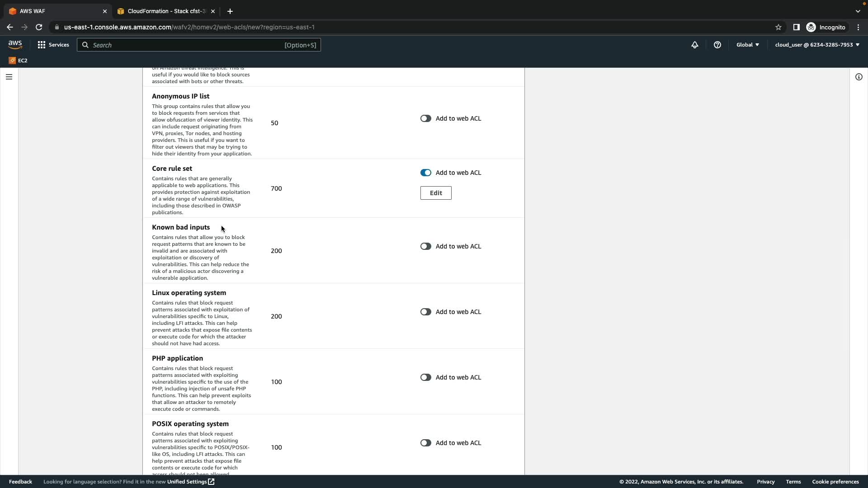Viewport: 868px width, 488px height.
Task: Bookmark this page with the star icon
Action: [778, 27]
